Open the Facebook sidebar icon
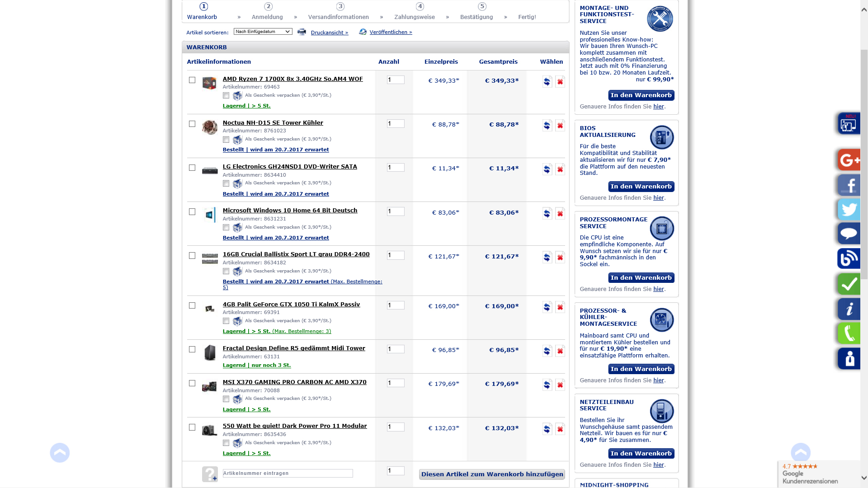 click(849, 185)
